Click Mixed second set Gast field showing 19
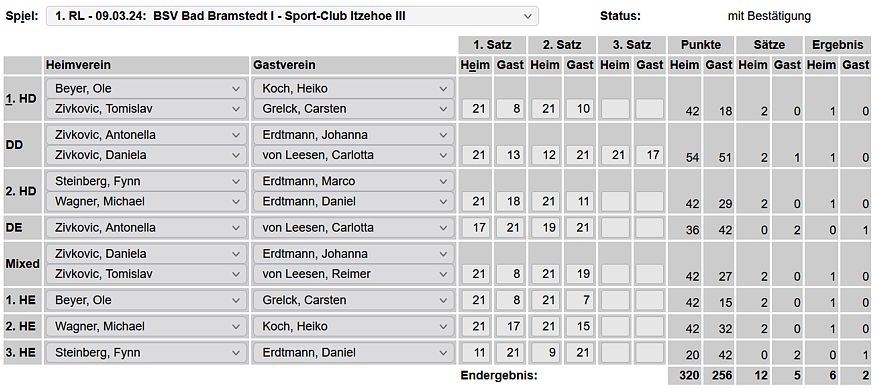This screenshot has width=875, height=389. [580, 274]
